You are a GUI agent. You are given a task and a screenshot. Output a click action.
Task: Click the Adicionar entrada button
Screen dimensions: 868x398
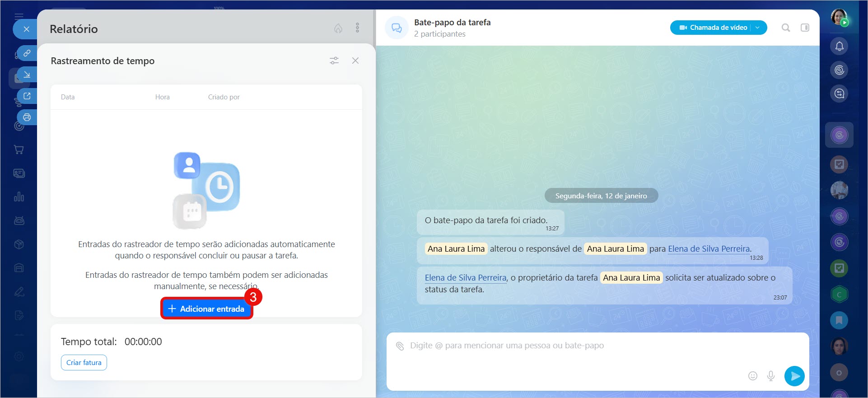206,309
